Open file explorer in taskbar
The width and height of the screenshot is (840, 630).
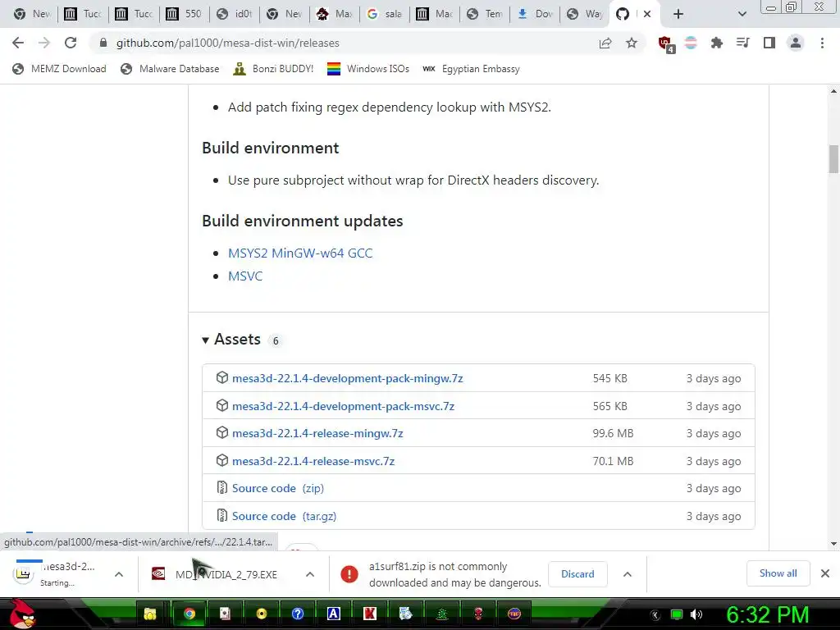click(150, 614)
